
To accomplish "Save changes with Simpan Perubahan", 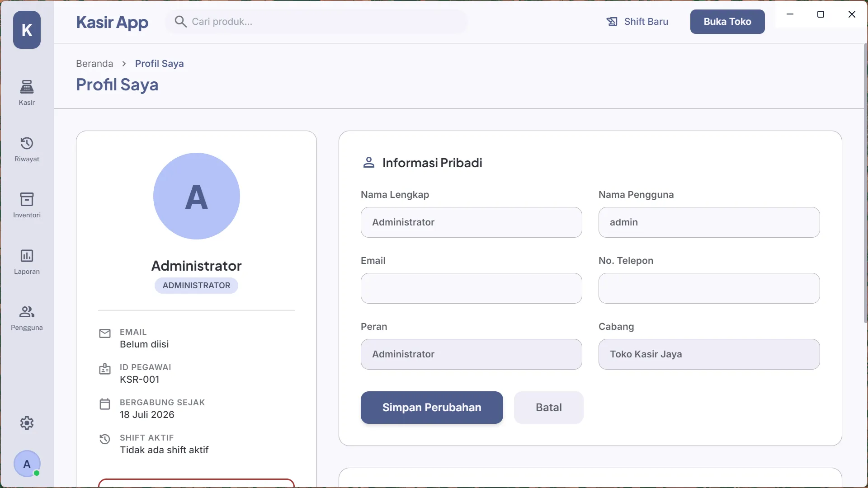I will coord(432,408).
